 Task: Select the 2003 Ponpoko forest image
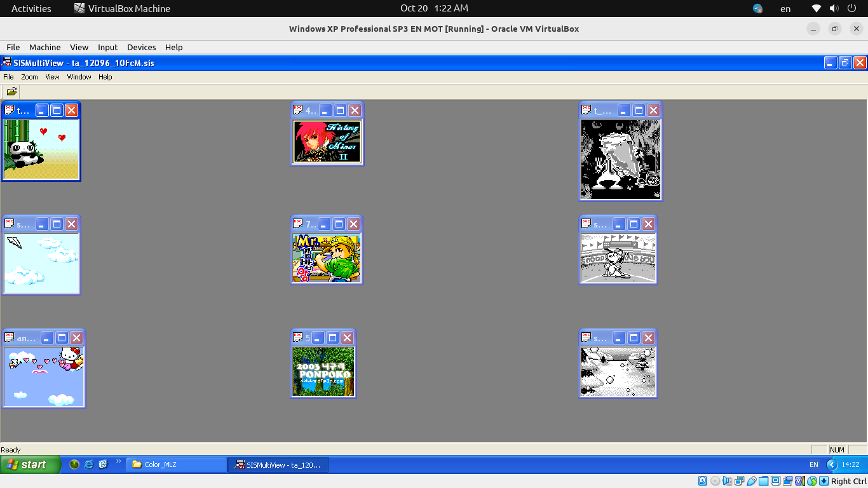[323, 371]
